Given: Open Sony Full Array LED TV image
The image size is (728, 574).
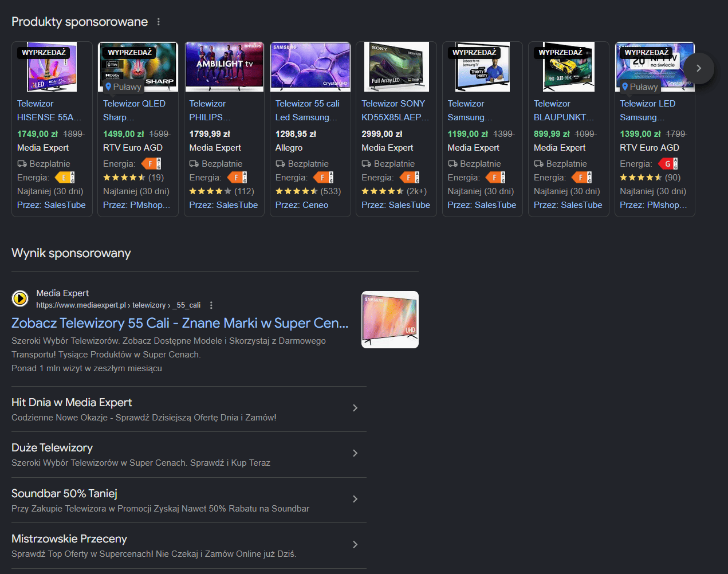Looking at the screenshot, I should pos(396,66).
